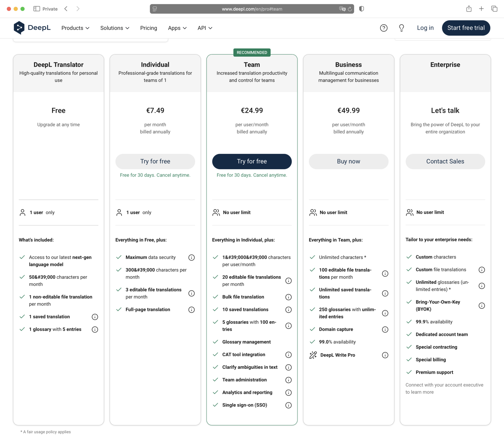Click Contact Sales for Enterprise
504x437 pixels.
pos(445,161)
